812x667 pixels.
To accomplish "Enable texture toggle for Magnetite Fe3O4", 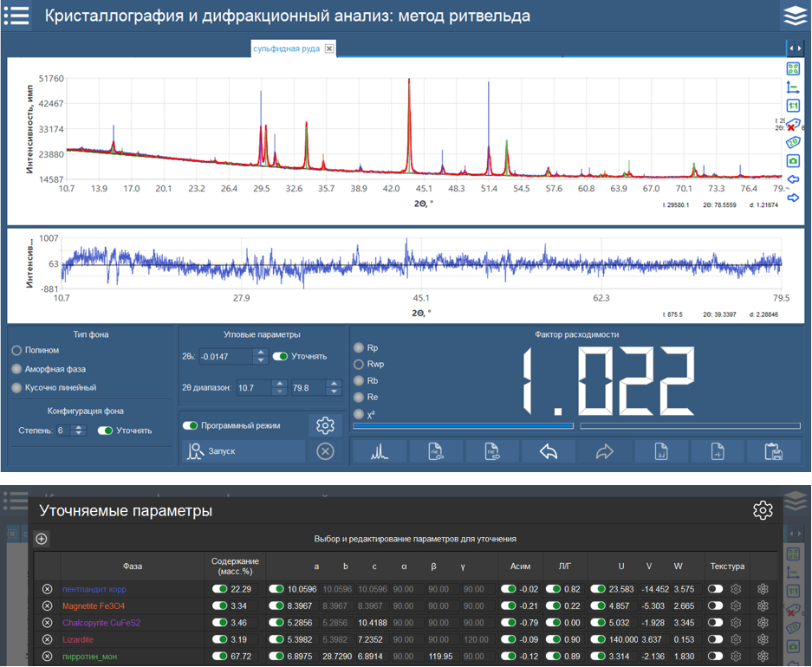I will [x=716, y=606].
